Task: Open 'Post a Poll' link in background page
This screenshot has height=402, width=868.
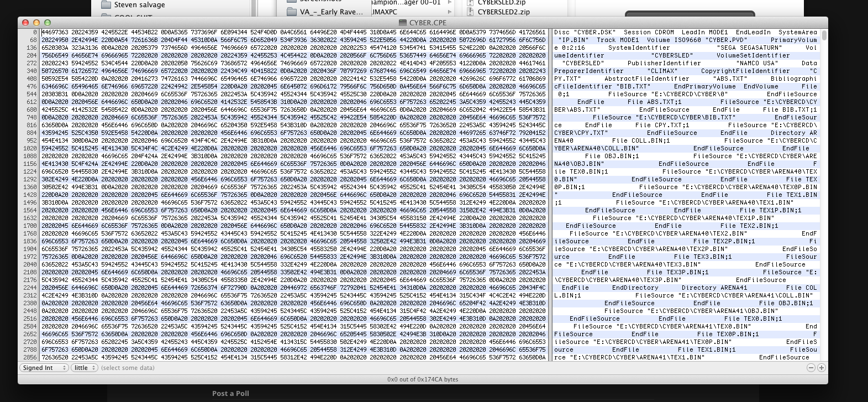Action: point(230,393)
